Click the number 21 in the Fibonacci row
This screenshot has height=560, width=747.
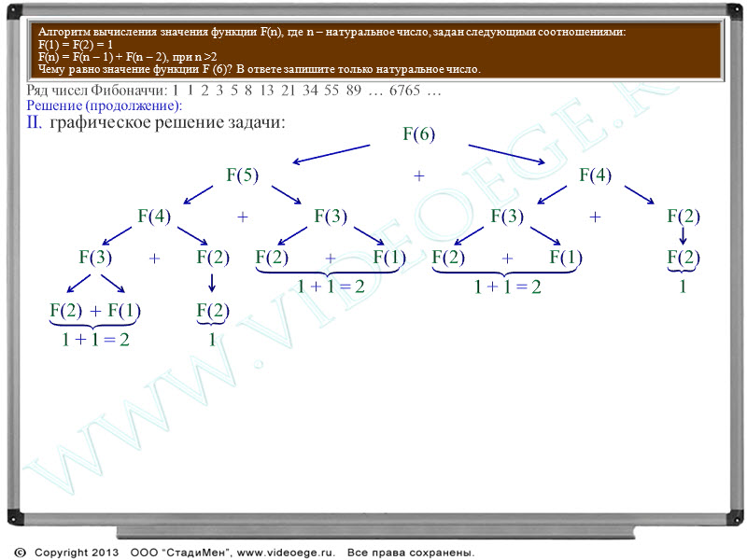pos(288,90)
